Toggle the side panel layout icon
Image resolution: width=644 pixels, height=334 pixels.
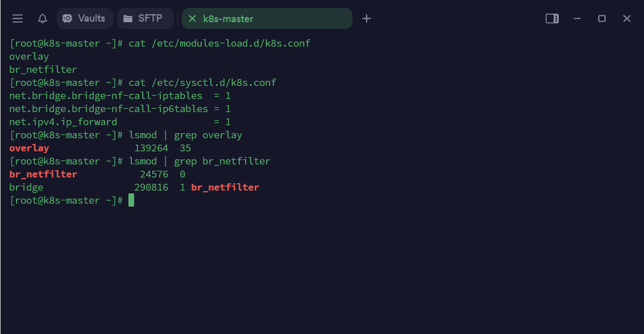pos(552,19)
